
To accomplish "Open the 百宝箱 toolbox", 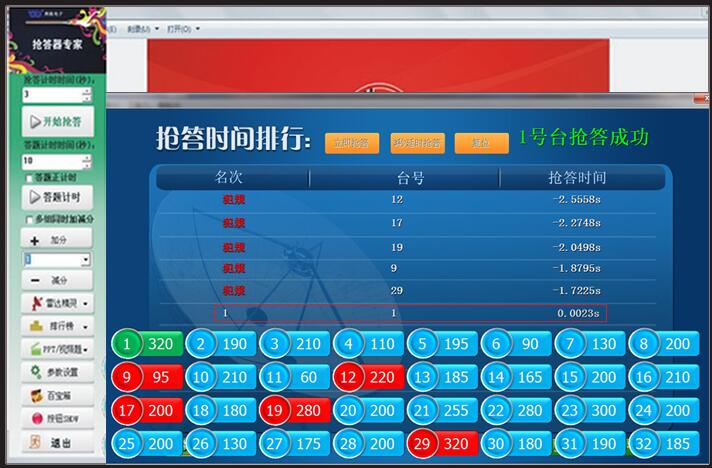I will tap(56, 395).
